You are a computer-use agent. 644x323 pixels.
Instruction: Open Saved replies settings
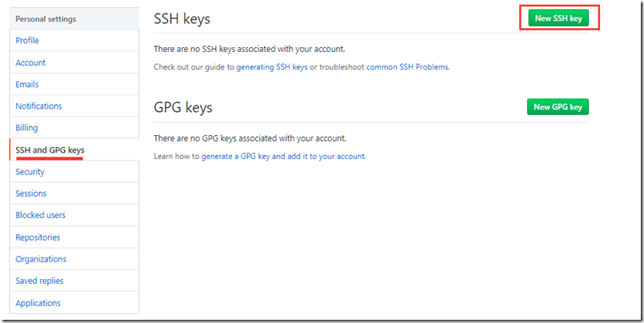click(x=39, y=281)
